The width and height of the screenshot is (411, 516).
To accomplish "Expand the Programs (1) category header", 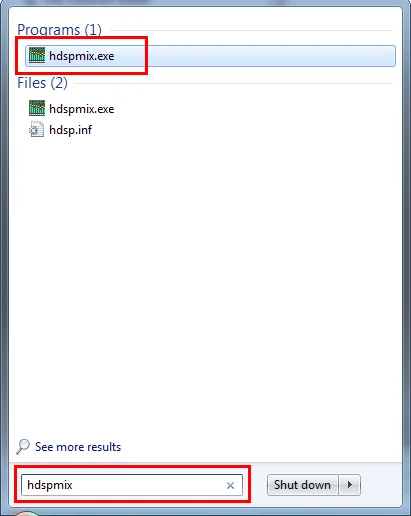I will coord(59,30).
